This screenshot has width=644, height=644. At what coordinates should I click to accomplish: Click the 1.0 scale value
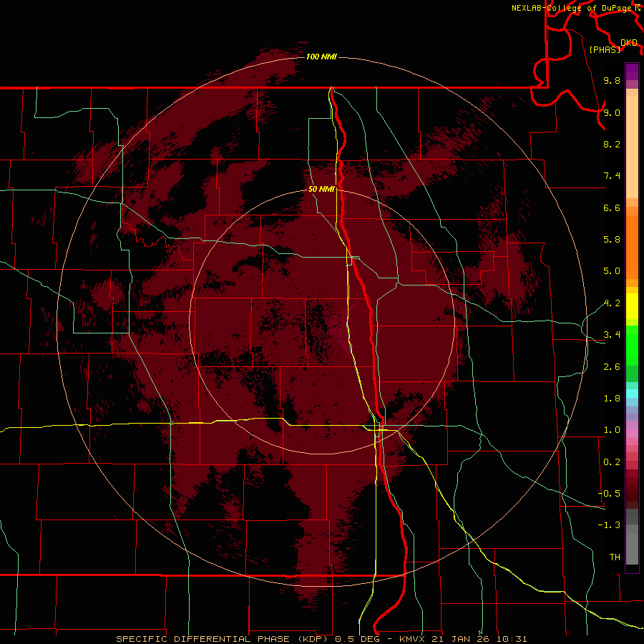(612, 430)
